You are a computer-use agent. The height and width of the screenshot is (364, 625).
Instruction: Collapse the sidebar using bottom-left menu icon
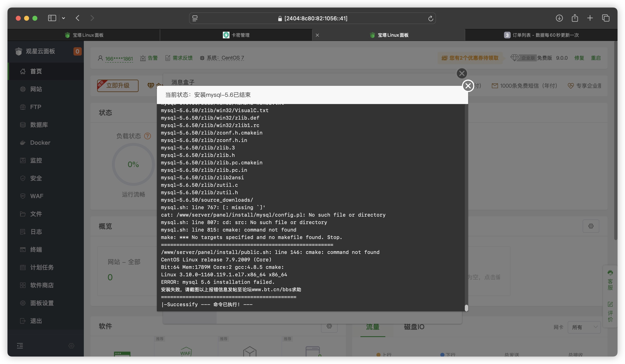[20, 346]
